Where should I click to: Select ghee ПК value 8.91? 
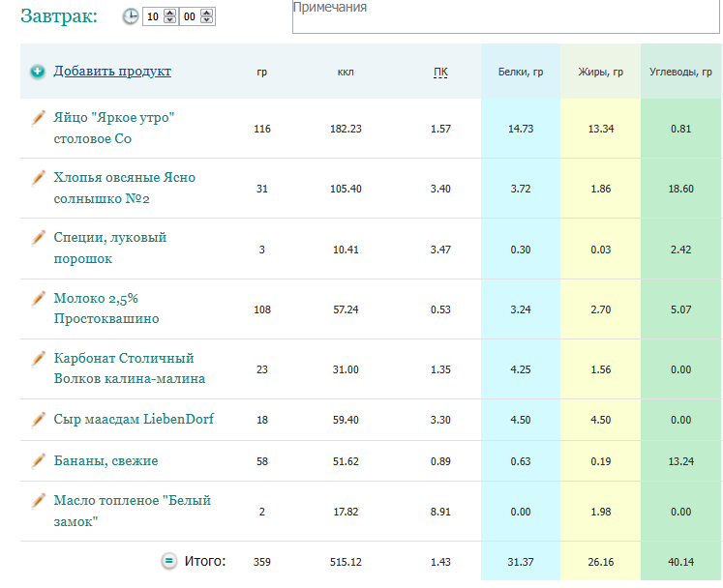click(x=440, y=512)
